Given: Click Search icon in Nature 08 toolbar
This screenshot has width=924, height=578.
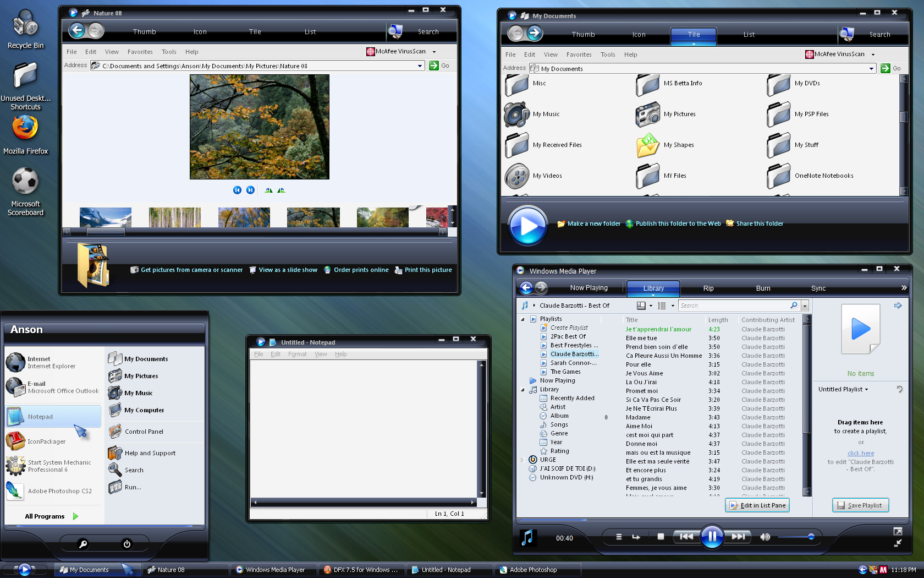Looking at the screenshot, I should 395,31.
